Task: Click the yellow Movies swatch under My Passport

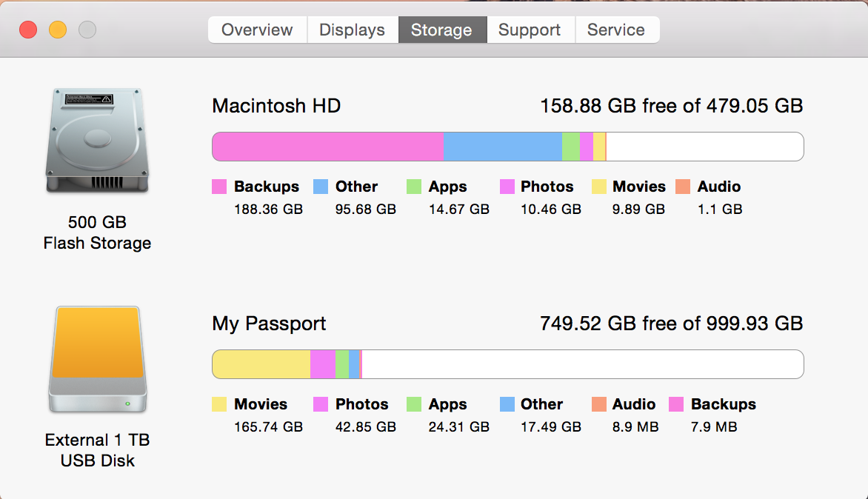Action: 219,404
